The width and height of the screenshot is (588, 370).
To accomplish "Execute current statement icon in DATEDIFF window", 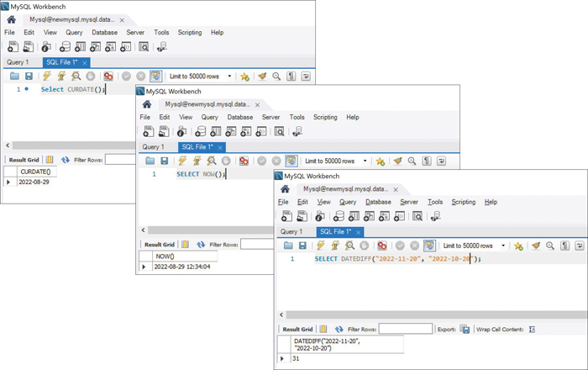I will point(335,246).
